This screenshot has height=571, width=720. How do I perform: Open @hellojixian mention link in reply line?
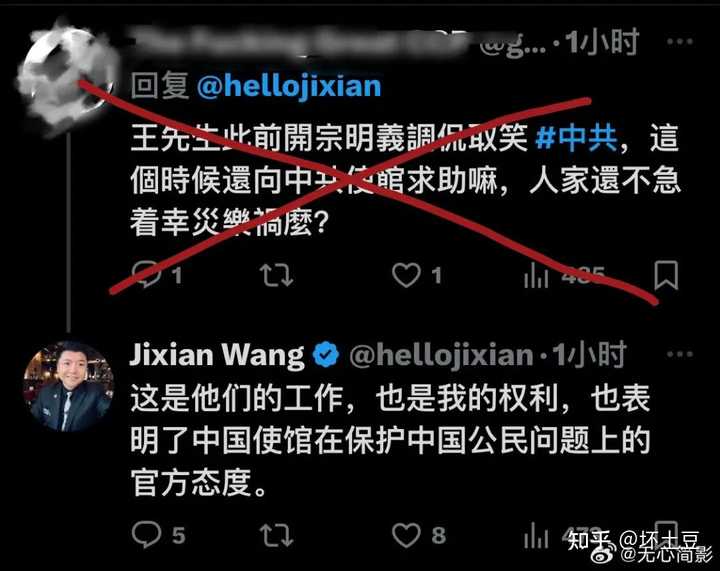[289, 86]
